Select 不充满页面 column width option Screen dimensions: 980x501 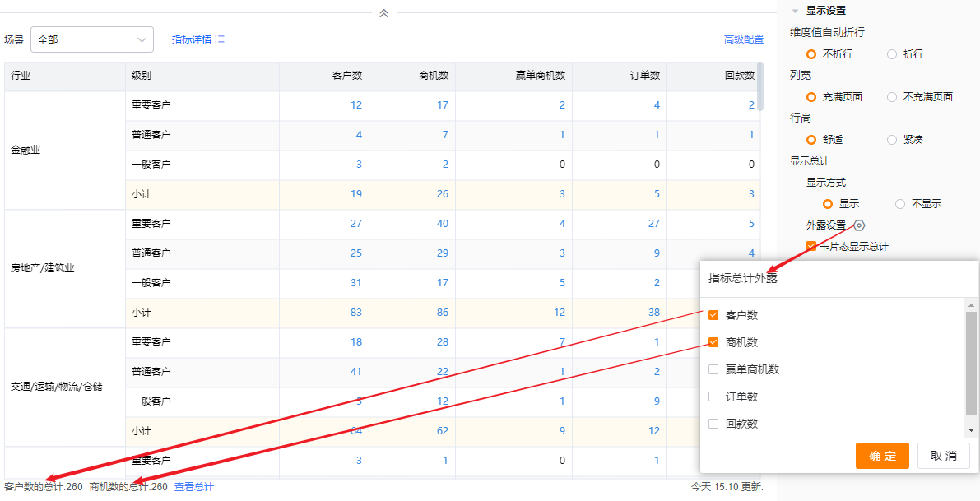(x=892, y=97)
